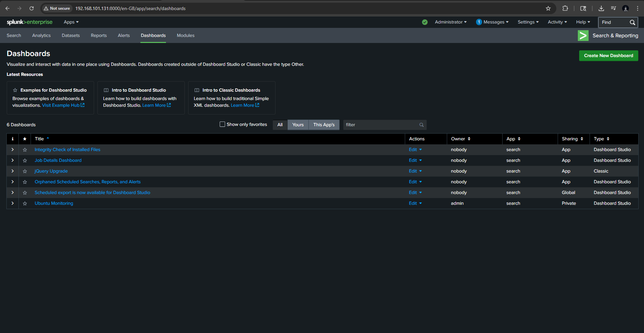Screen dimensions: 644x333
Task: Favorite the Scheduled export dashboard row
Action: click(25, 193)
